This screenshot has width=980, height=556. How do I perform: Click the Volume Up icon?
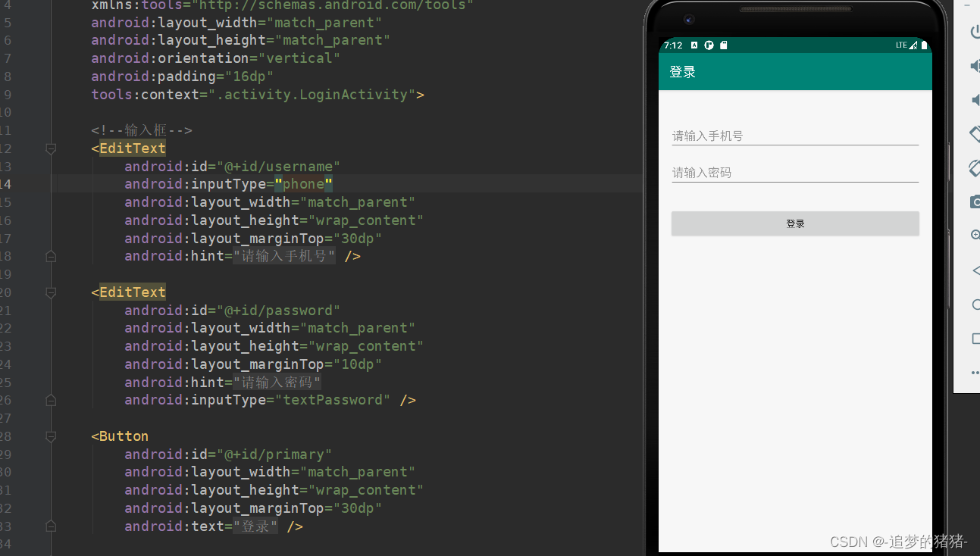coord(975,65)
